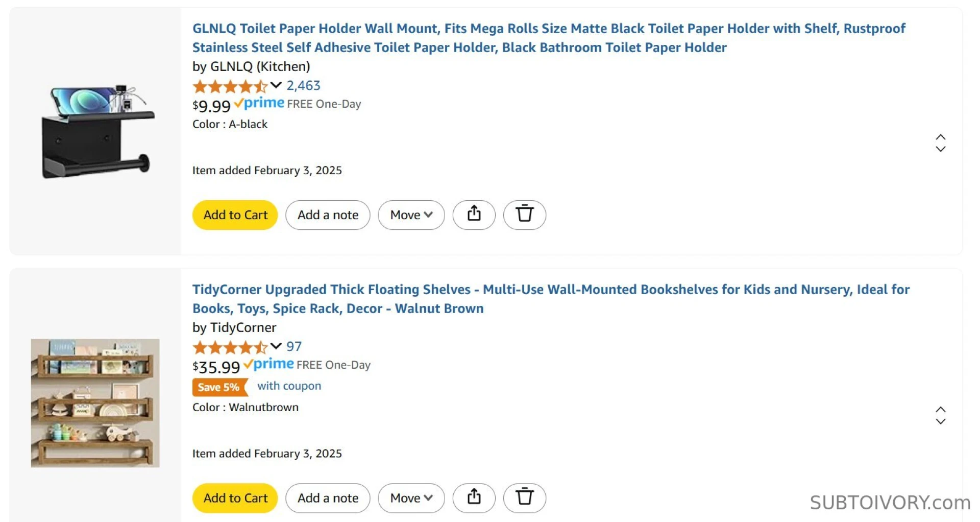Add a note to the GLNLQ item
The height and width of the screenshot is (522, 980).
[x=328, y=215]
